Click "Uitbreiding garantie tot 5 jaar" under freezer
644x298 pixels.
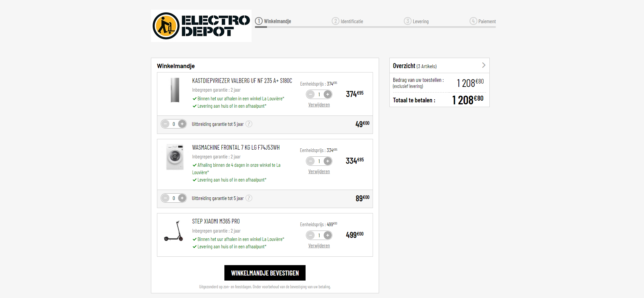coord(218,124)
